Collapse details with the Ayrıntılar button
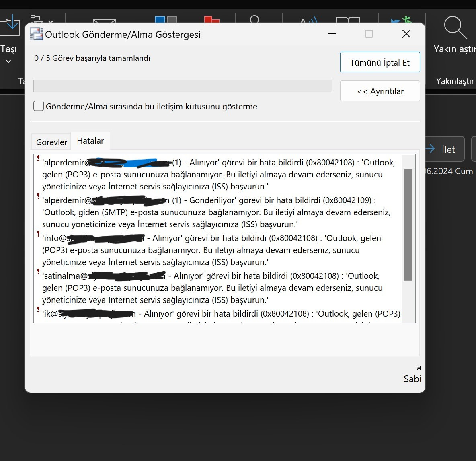This screenshot has width=476, height=461. click(x=380, y=91)
